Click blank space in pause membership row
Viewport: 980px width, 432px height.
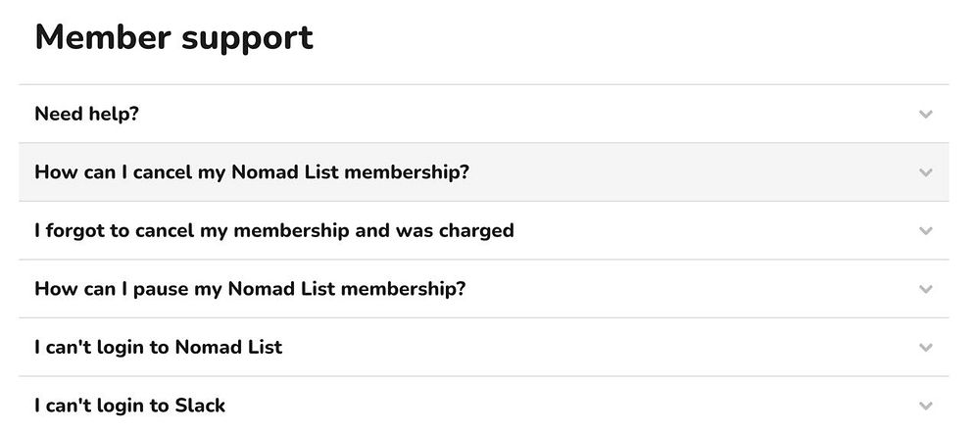(x=686, y=289)
